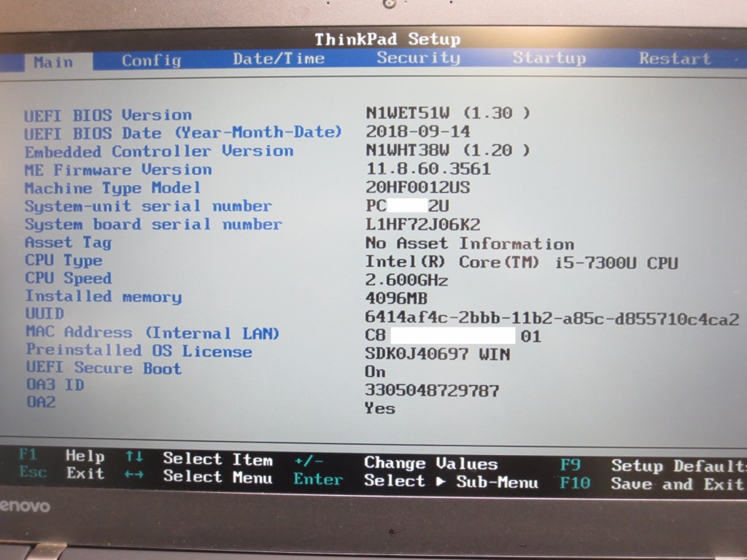This screenshot has width=747, height=560.
Task: Select board serial L1HF72J06K2
Action: 423,225
